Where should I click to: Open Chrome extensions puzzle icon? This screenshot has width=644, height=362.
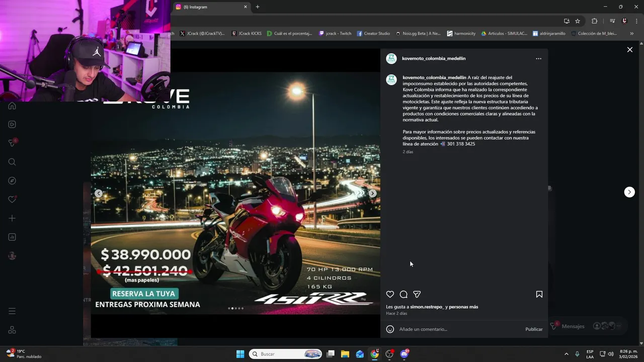point(595,21)
